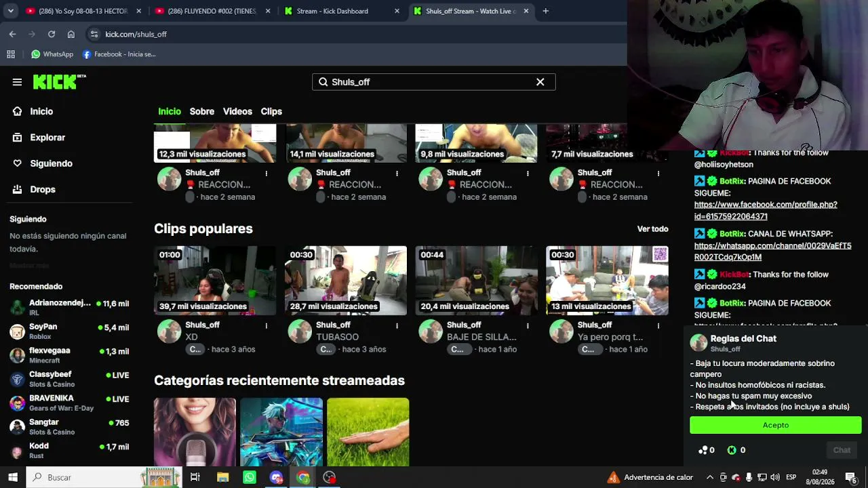Open options for the 9,8 mil visualizaciones video
Image resolution: width=868 pixels, height=488 pixels.
tap(528, 174)
